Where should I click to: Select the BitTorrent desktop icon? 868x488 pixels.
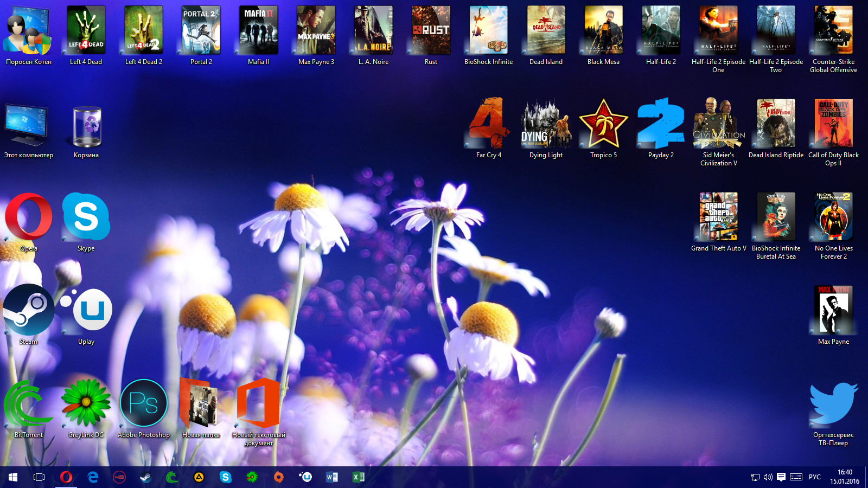tap(28, 403)
